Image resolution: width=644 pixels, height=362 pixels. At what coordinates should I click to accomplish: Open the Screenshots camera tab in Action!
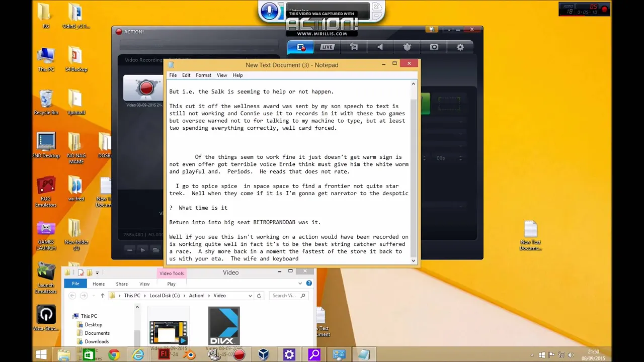click(x=434, y=47)
